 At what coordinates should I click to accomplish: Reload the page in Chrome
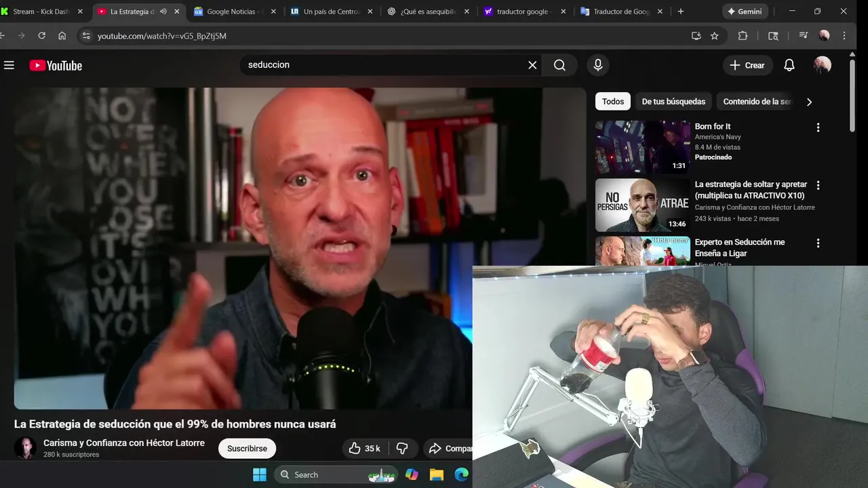tap(41, 36)
